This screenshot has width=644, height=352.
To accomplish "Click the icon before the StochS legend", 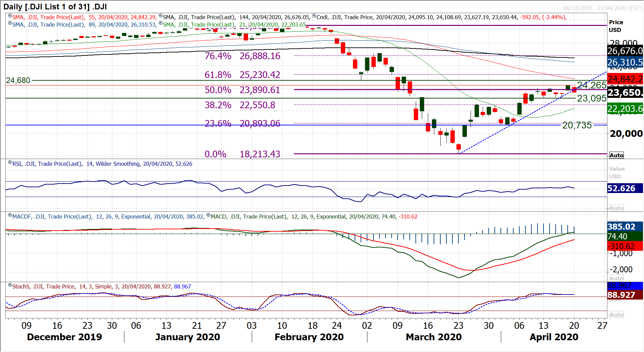I will click(x=10, y=285).
